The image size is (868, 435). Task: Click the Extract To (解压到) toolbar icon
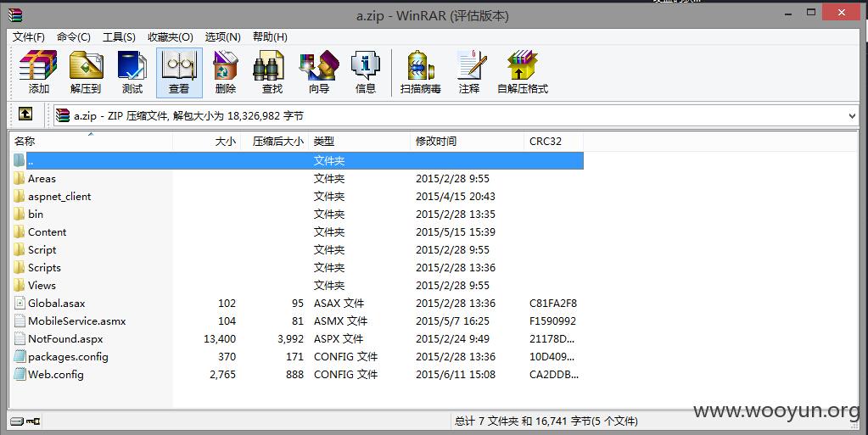(86, 73)
